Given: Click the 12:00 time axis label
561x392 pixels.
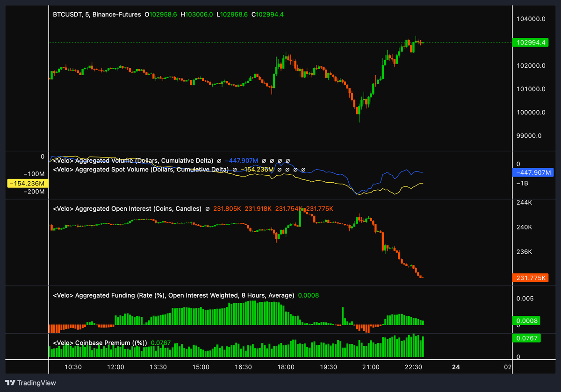Looking at the screenshot, I should pyautogui.click(x=115, y=367).
